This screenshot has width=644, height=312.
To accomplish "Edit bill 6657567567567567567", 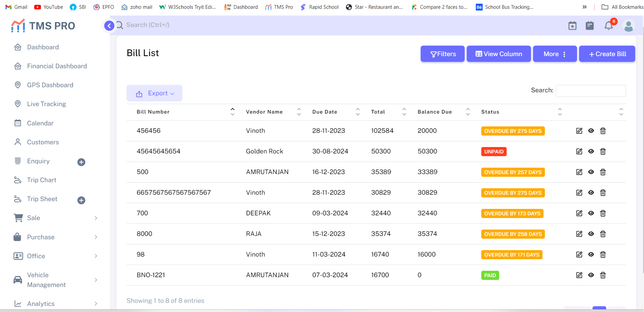I will pyautogui.click(x=579, y=193).
